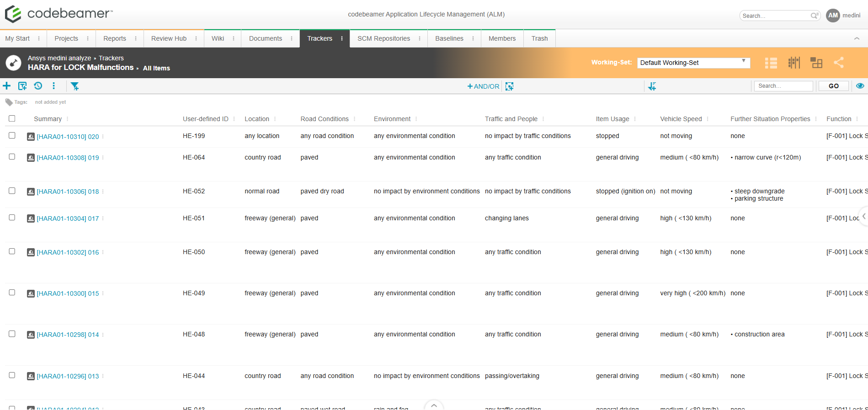Click the codebeamer logo
This screenshot has width=868, height=410.
[x=59, y=14]
